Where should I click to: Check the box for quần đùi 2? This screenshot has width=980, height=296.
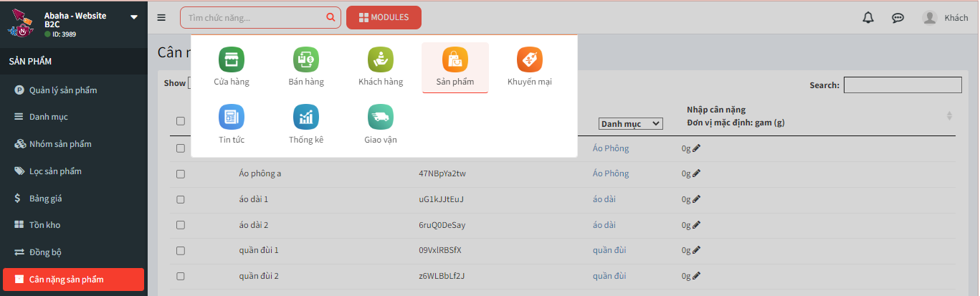(181, 276)
